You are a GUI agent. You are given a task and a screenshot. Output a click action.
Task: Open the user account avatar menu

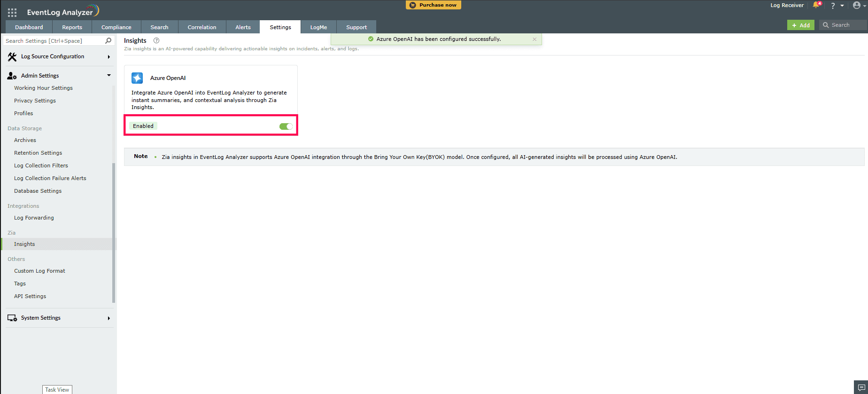[857, 5]
